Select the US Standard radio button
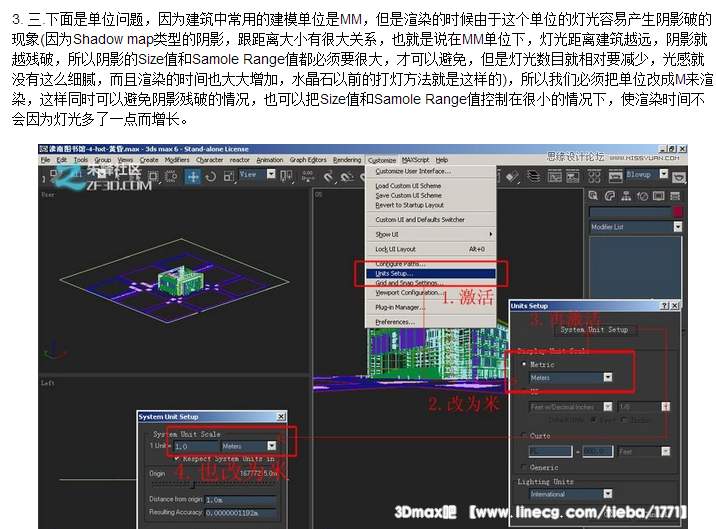The height and width of the screenshot is (529, 716). click(524, 391)
